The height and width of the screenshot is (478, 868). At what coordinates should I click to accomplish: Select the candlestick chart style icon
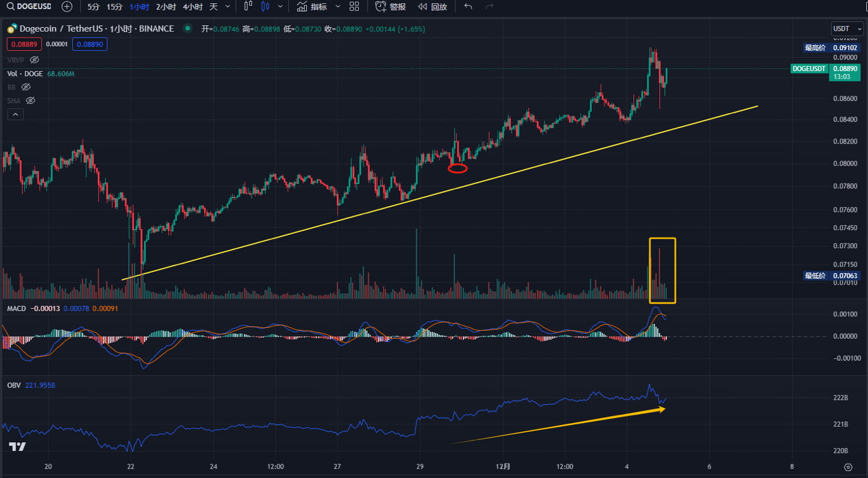tap(265, 7)
